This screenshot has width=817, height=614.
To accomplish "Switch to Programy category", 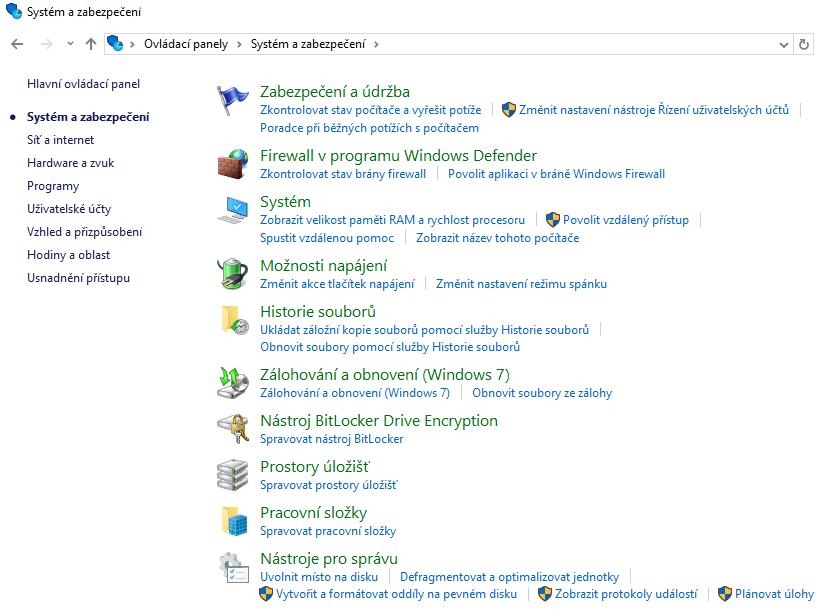I will click(53, 186).
